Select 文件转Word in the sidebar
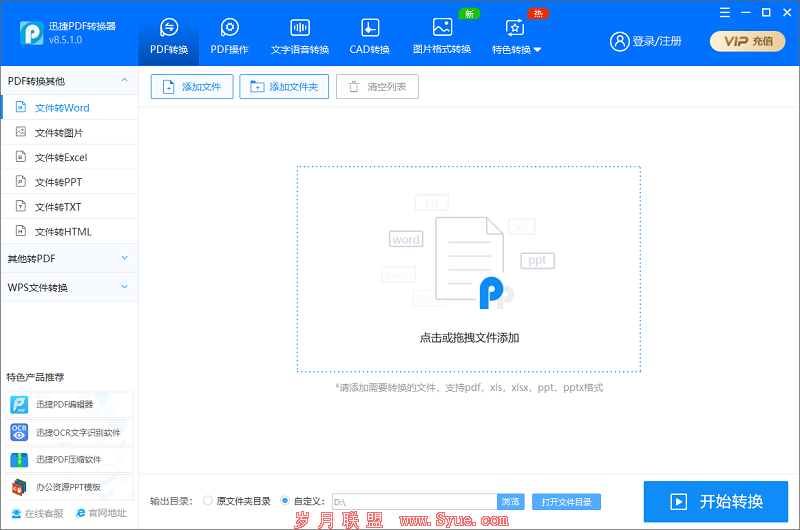The image size is (800, 530). click(70, 108)
